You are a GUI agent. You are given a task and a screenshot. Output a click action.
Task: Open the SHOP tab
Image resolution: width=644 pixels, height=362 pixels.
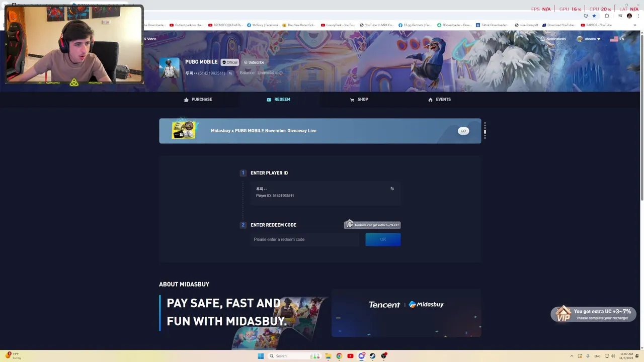359,100
